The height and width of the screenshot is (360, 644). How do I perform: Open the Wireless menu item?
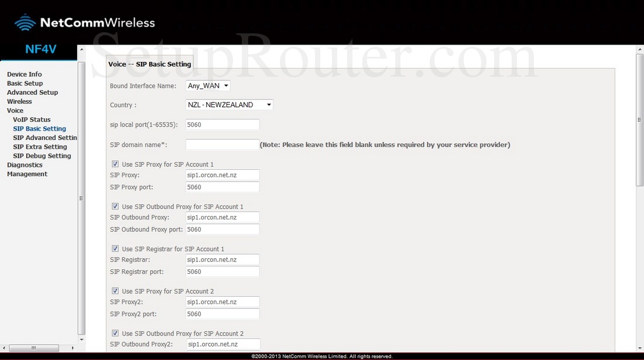click(x=19, y=101)
